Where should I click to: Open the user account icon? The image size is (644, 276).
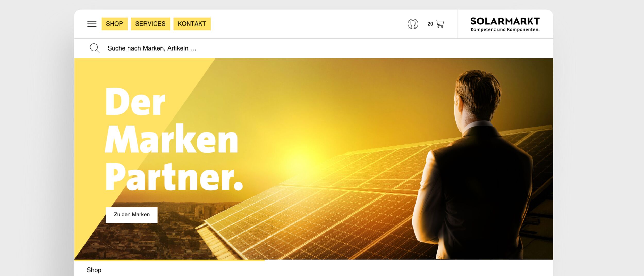[413, 24]
